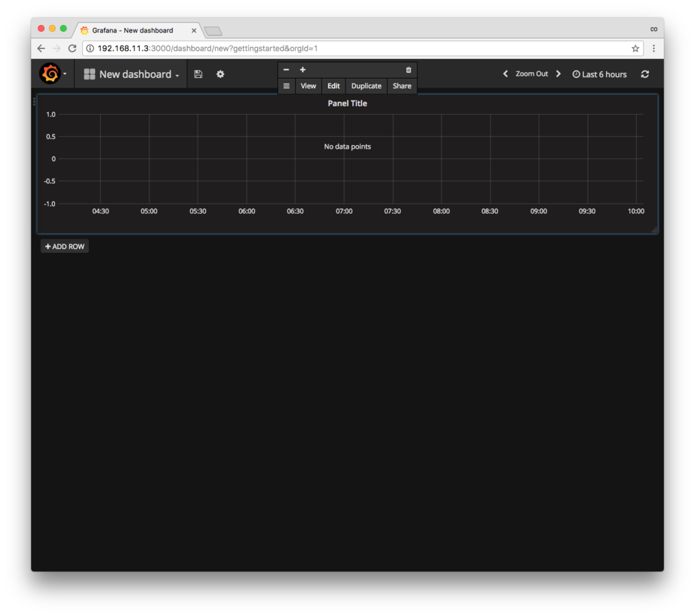Click the Zoom Out time button
The height and width of the screenshot is (616, 695).
(x=531, y=73)
